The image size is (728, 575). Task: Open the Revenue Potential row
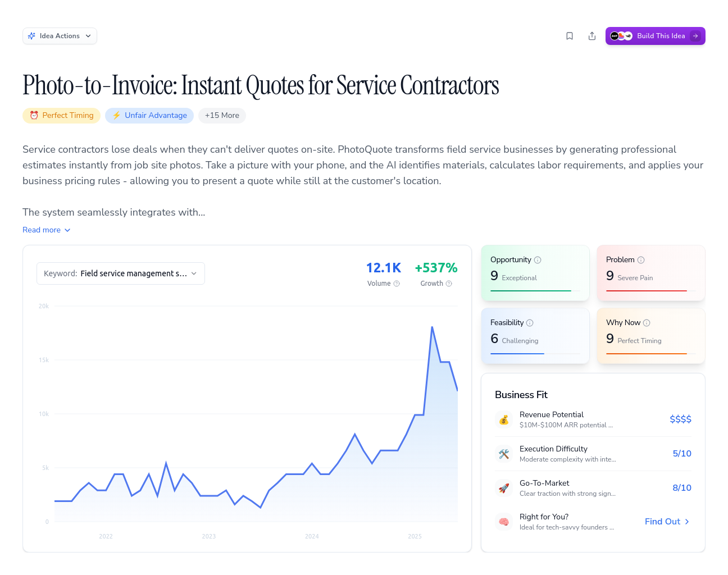593,419
